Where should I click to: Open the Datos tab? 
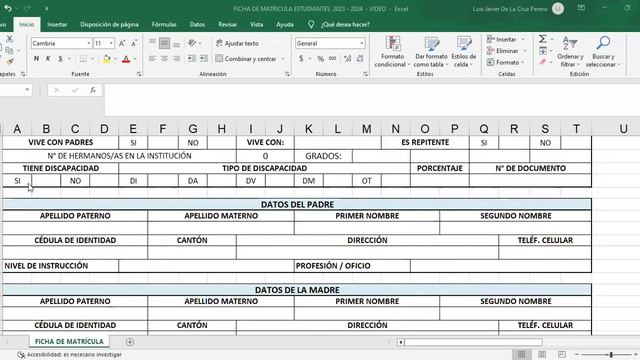(197, 24)
